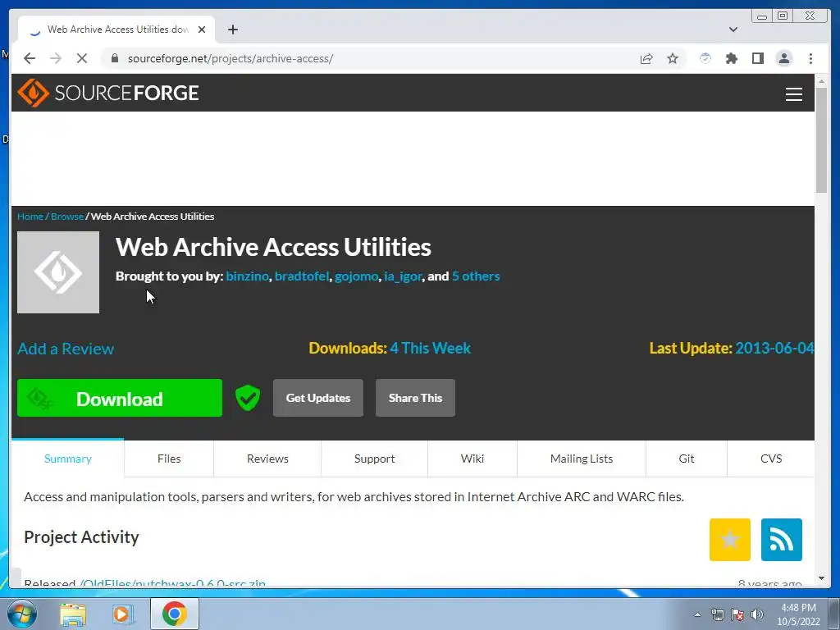This screenshot has height=630, width=840.
Task: Click the lock icon in address bar
Action: 115,58
